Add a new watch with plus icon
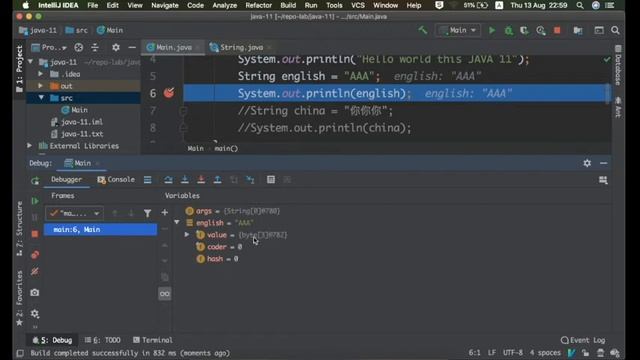 [164, 212]
